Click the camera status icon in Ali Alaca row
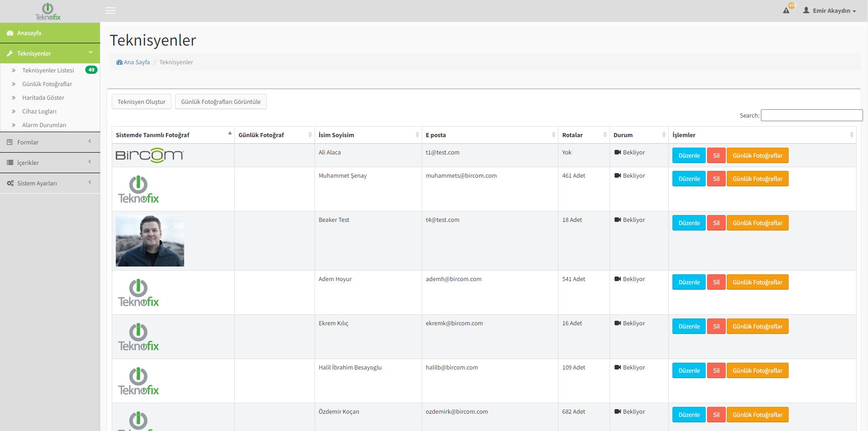 click(x=618, y=153)
